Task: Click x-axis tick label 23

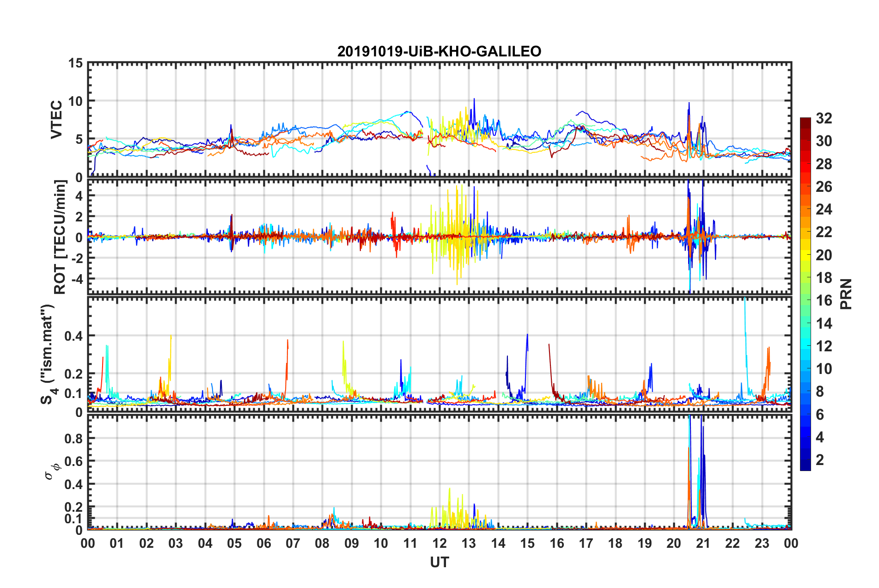Action: (762, 543)
